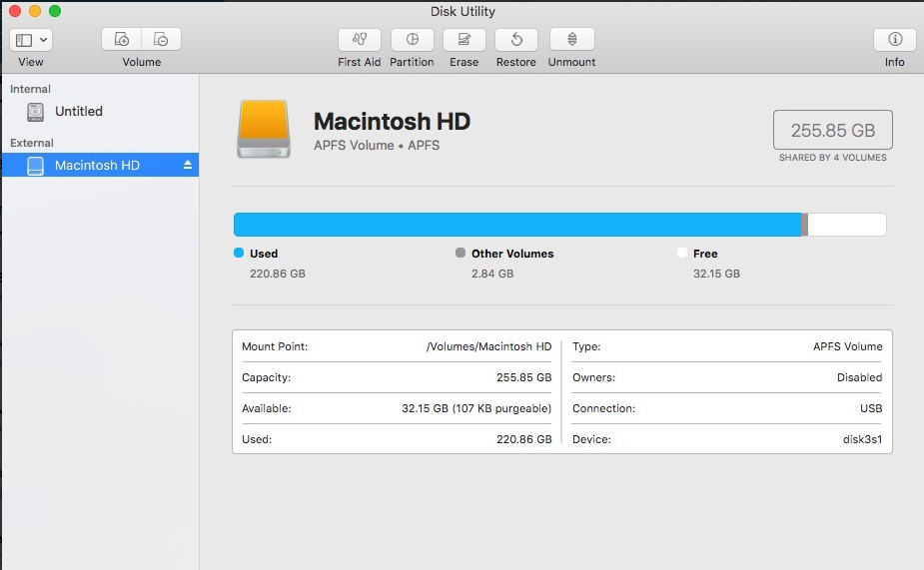
Task: Click the Owners Disabled value
Action: click(859, 377)
